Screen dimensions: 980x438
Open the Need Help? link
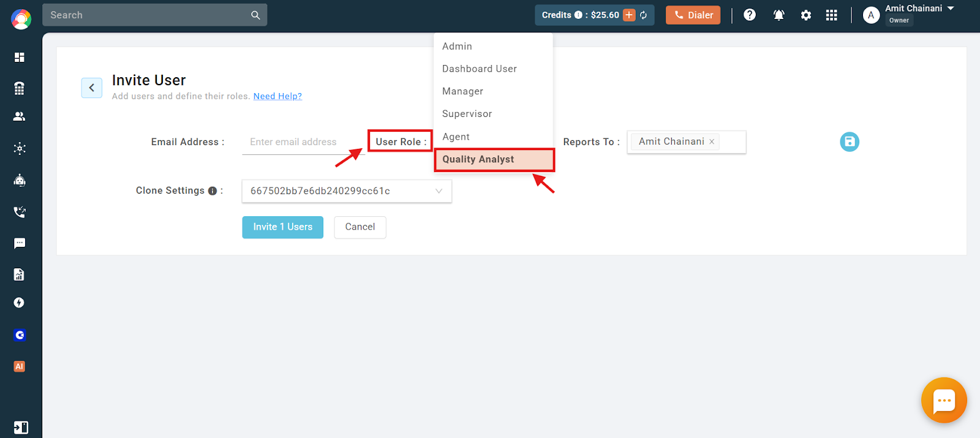coord(277,96)
